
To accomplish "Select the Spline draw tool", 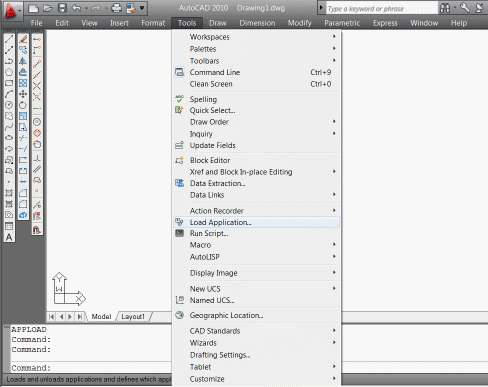I will pyautogui.click(x=9, y=127).
